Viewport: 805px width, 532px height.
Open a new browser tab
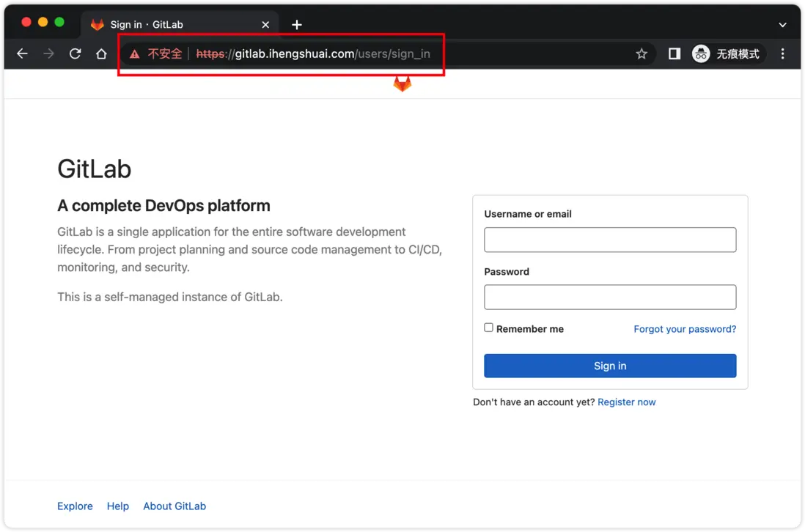[x=297, y=25]
